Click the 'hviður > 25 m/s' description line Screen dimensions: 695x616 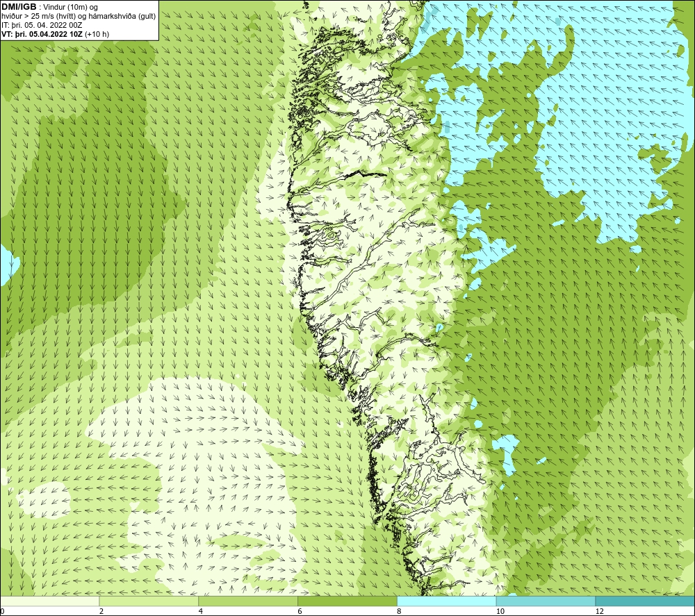79,17
